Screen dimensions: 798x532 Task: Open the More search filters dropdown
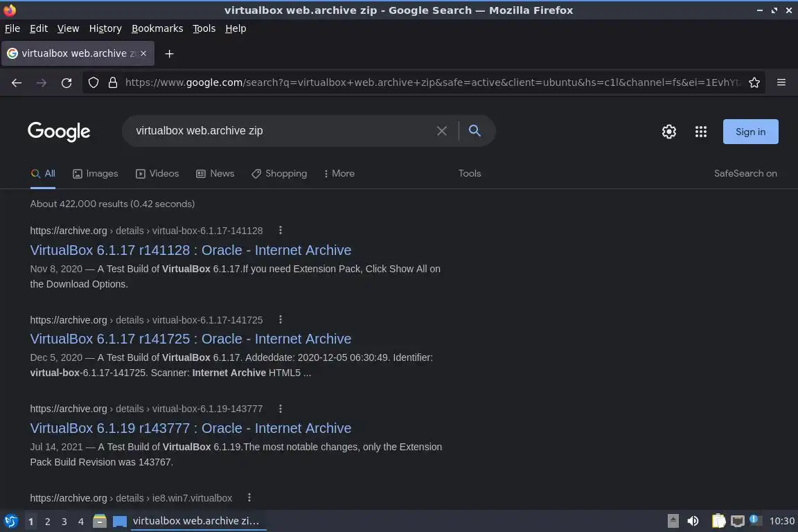(339, 174)
